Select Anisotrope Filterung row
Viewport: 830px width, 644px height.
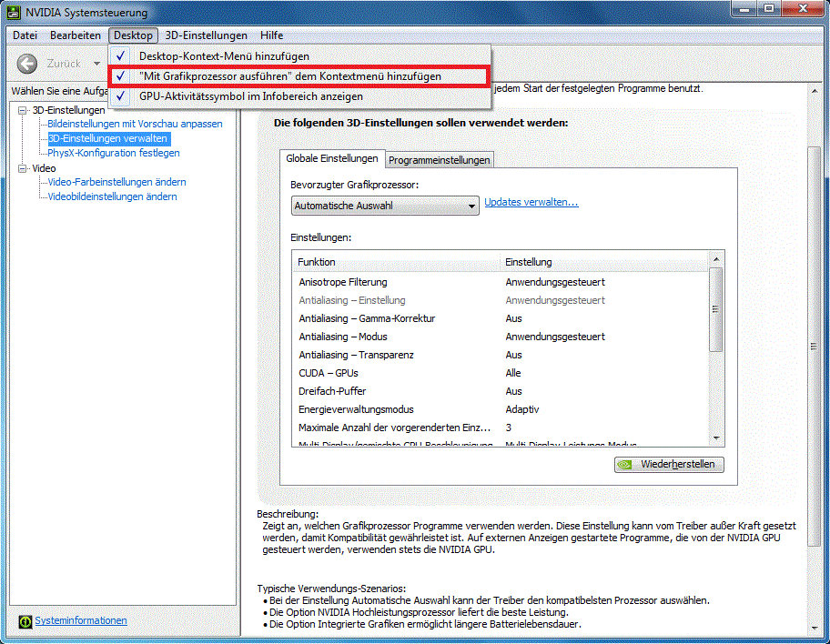501,282
